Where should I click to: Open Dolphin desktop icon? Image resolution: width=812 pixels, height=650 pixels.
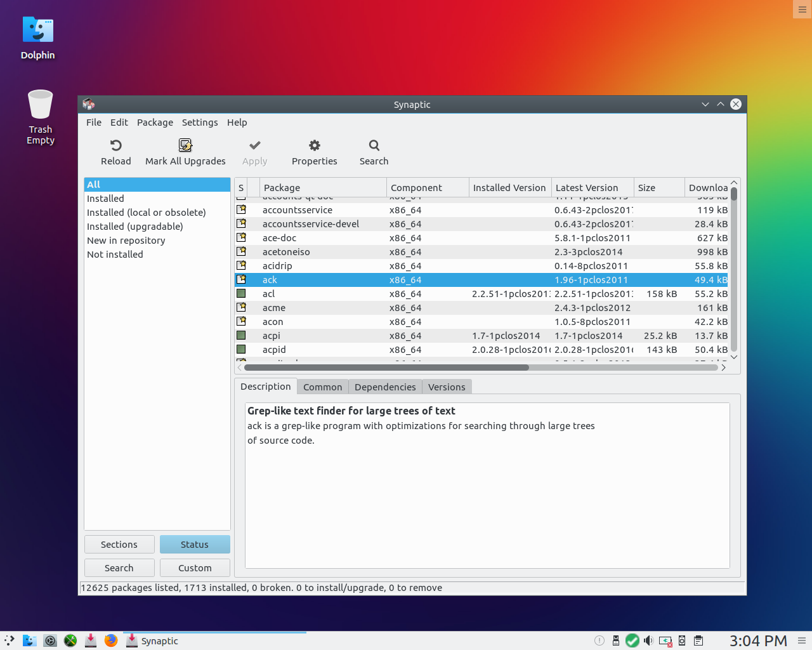click(x=38, y=38)
